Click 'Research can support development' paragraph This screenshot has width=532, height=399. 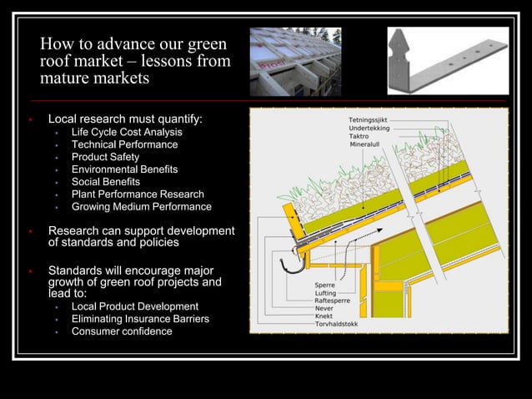pyautogui.click(x=142, y=236)
